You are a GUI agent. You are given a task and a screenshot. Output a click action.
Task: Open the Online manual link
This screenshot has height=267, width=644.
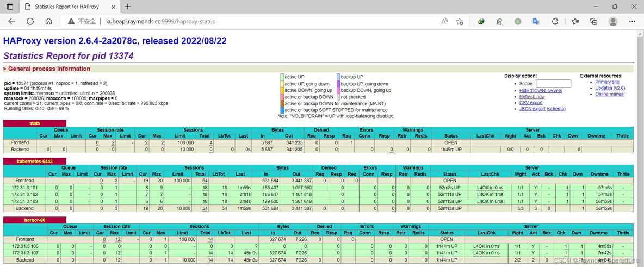click(x=610, y=94)
